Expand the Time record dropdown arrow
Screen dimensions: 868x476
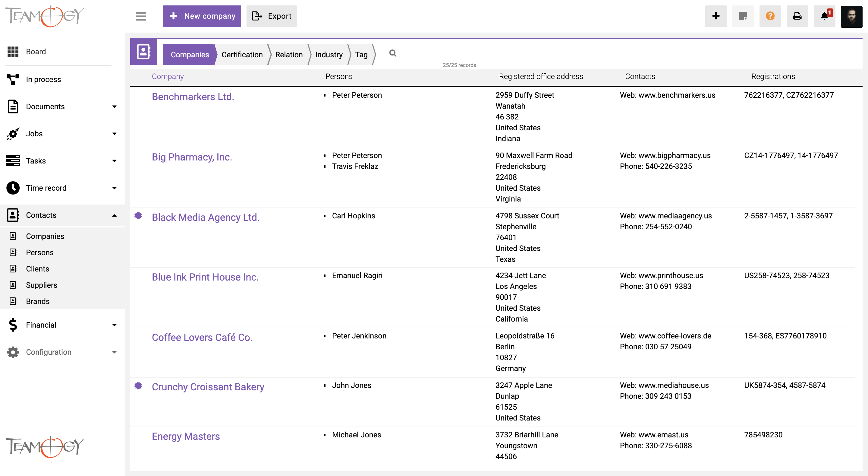(114, 188)
